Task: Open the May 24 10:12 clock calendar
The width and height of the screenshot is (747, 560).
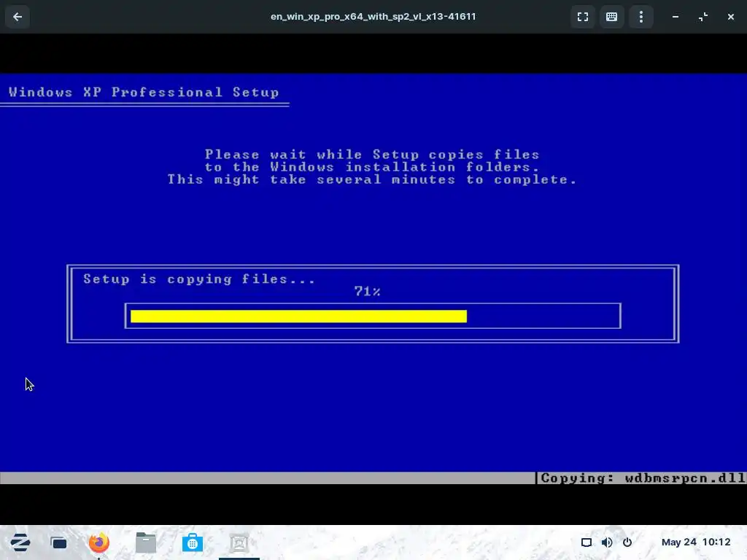Action: [696, 542]
